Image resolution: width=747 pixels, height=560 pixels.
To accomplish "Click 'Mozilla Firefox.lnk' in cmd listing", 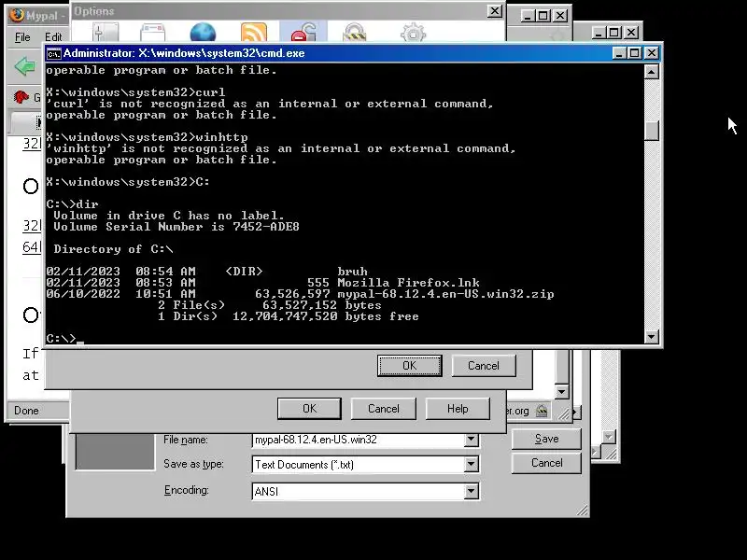I will pos(408,283).
